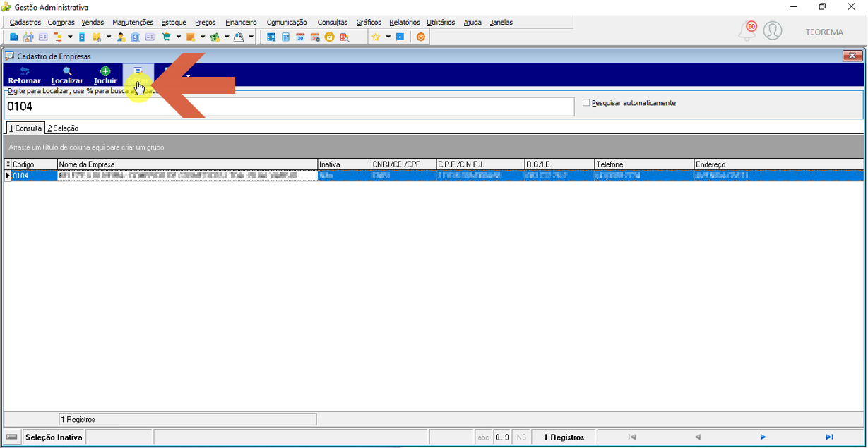Select the 1 Consulta tab
The height and width of the screenshot is (448, 868).
click(25, 128)
